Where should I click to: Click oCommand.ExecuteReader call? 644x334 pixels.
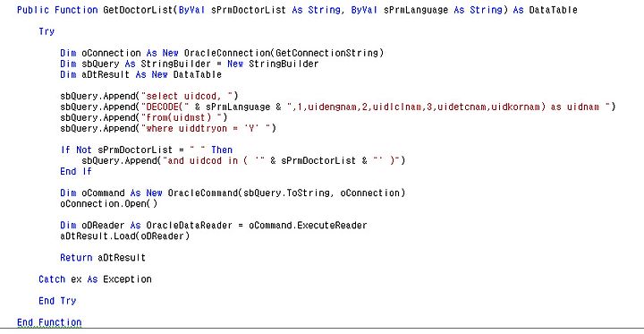308,226
